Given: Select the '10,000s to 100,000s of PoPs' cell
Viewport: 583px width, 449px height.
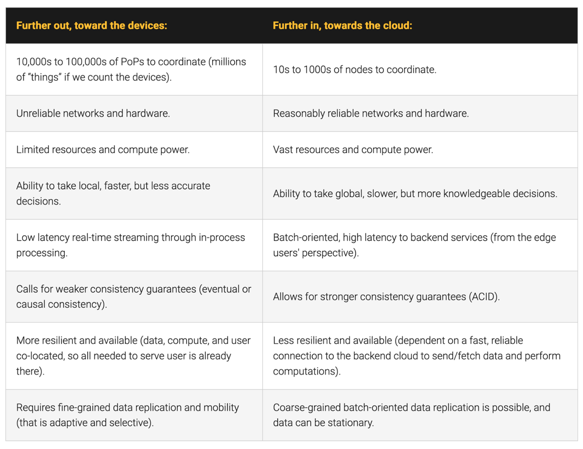Looking at the screenshot, I should click(x=134, y=70).
